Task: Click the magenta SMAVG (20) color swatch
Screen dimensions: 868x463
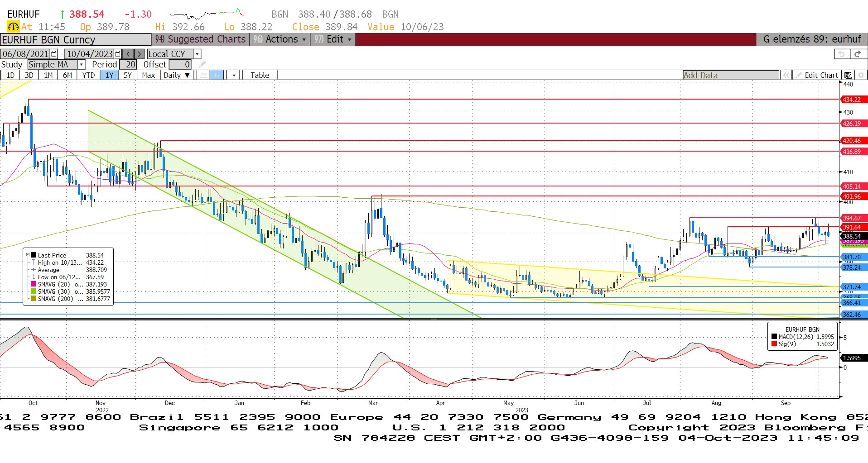Action: point(34,284)
